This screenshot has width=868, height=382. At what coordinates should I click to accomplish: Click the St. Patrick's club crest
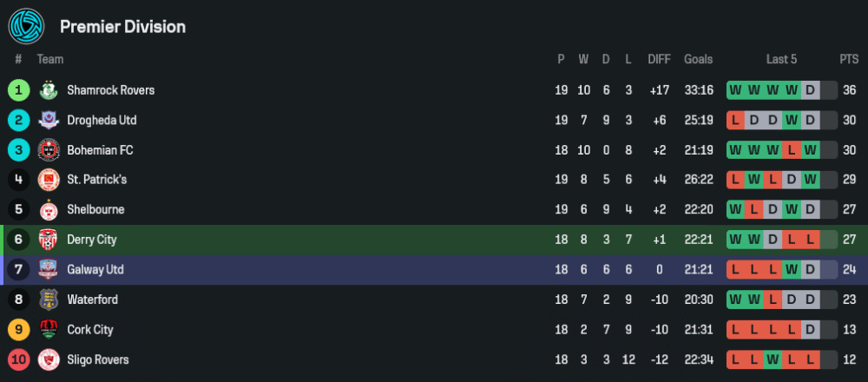(48, 180)
